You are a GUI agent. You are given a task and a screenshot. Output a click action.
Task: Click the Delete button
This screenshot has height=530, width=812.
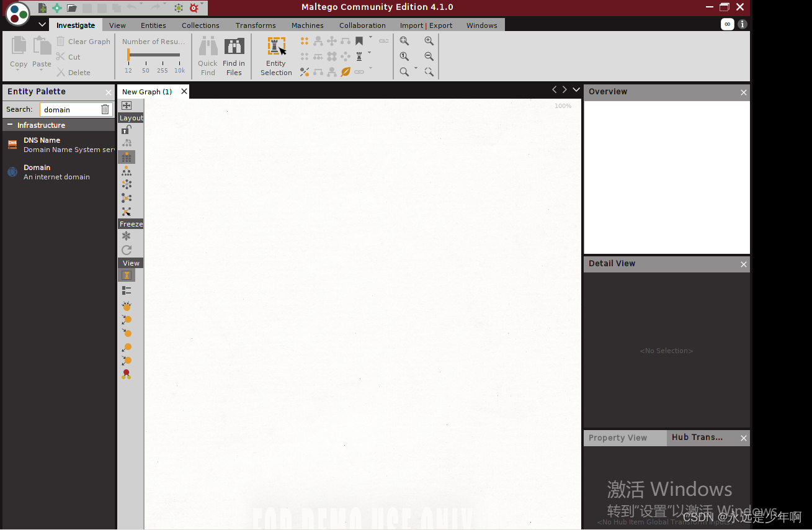pyautogui.click(x=73, y=73)
